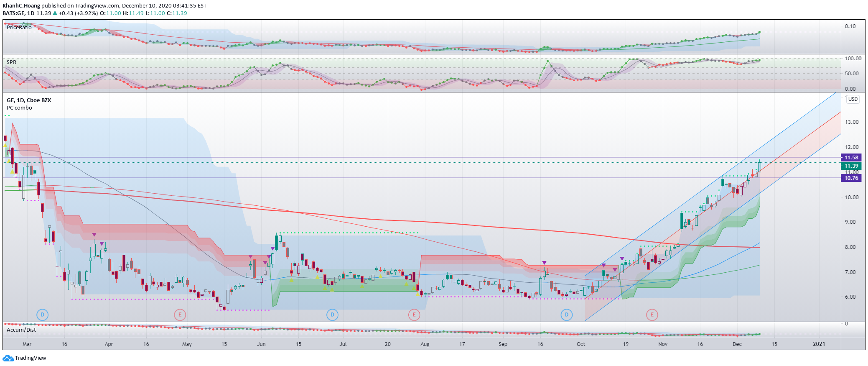Click the 10.76 purple price label
The width and height of the screenshot is (868, 366).
point(851,178)
